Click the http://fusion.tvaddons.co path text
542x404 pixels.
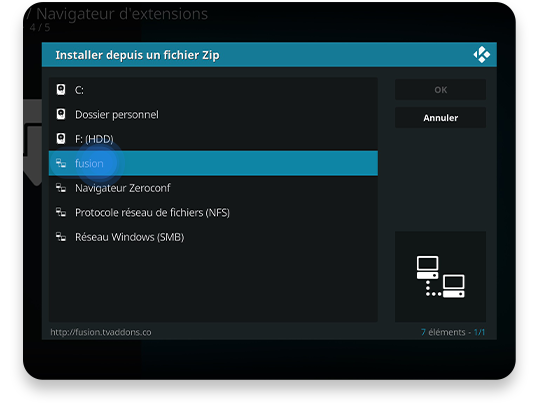tap(101, 332)
